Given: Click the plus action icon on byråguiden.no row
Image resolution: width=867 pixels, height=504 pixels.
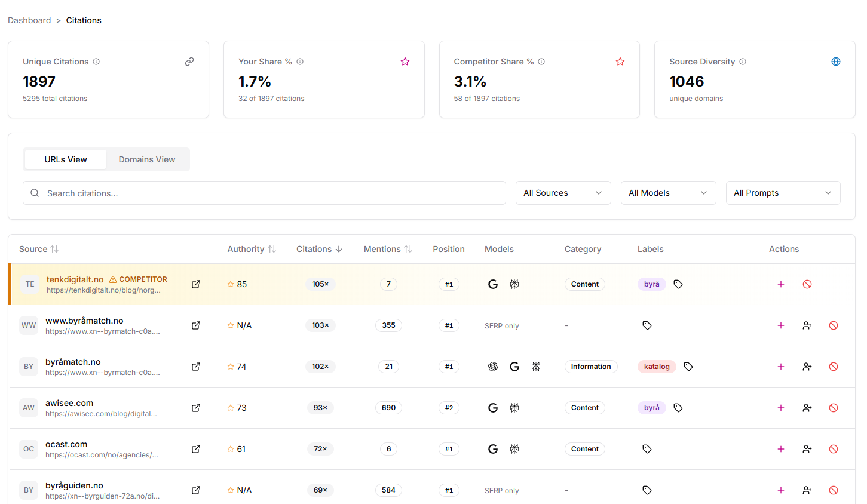Looking at the screenshot, I should 781,490.
